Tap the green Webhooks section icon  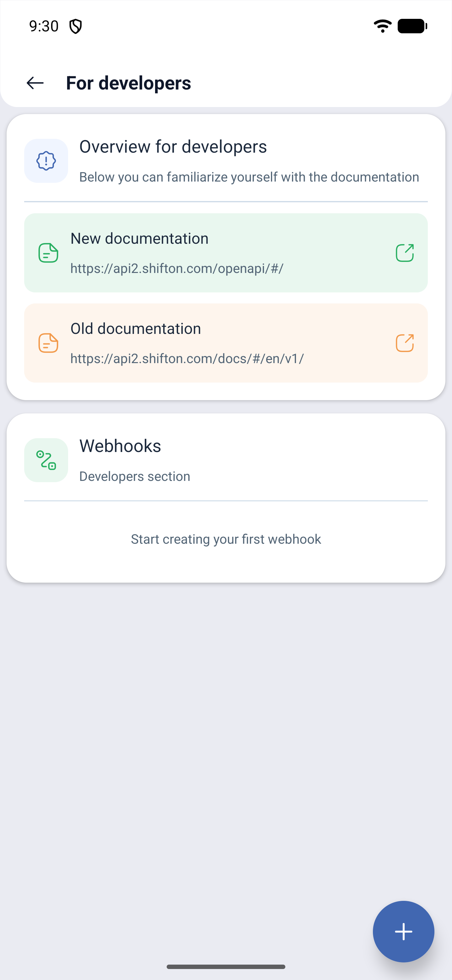(x=46, y=460)
